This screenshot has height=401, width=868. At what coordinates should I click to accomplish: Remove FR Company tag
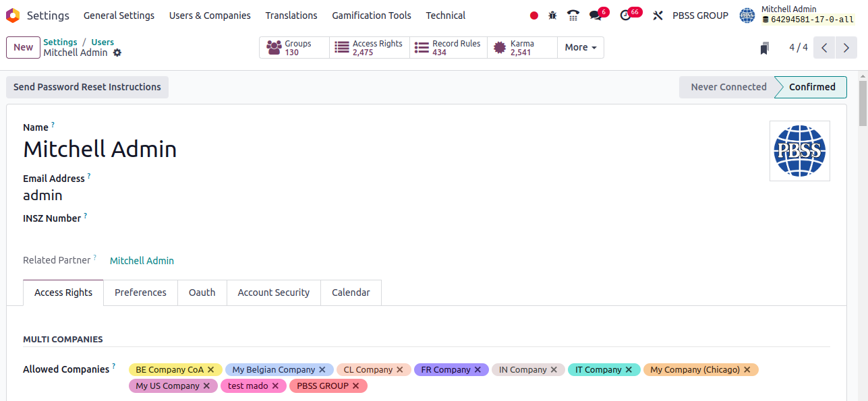[x=478, y=369]
